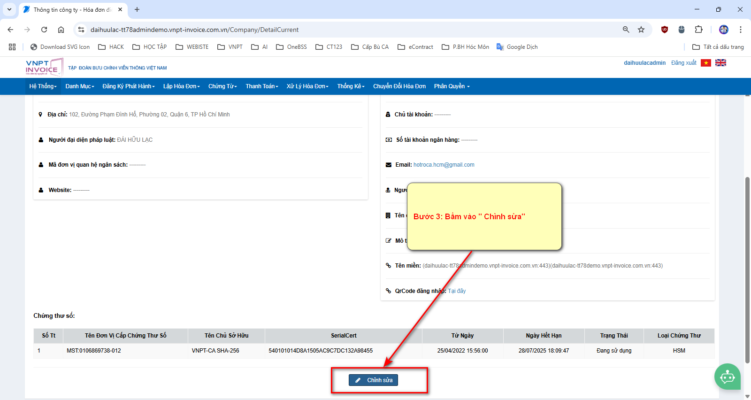Click the page vertical scrollbar
This screenshot has height=400, width=751.
[747, 269]
